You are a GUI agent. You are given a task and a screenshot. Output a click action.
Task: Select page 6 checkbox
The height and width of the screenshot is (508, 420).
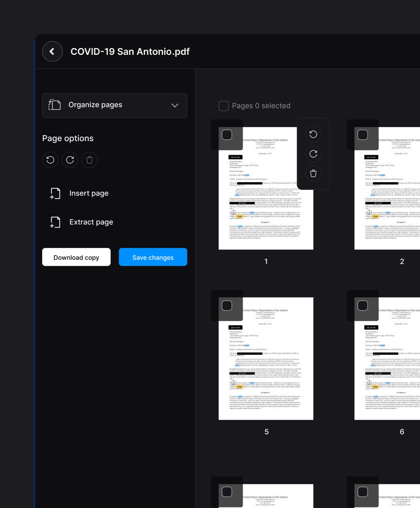pyautogui.click(x=363, y=306)
